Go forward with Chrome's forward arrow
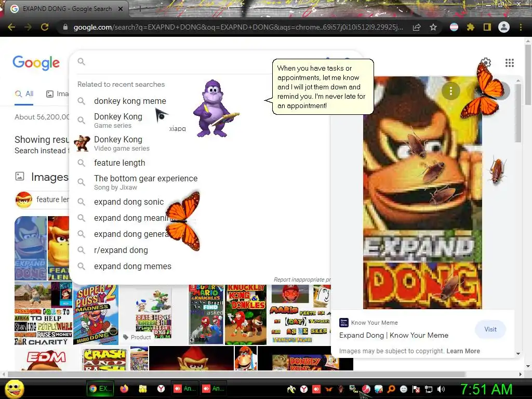 click(28, 27)
